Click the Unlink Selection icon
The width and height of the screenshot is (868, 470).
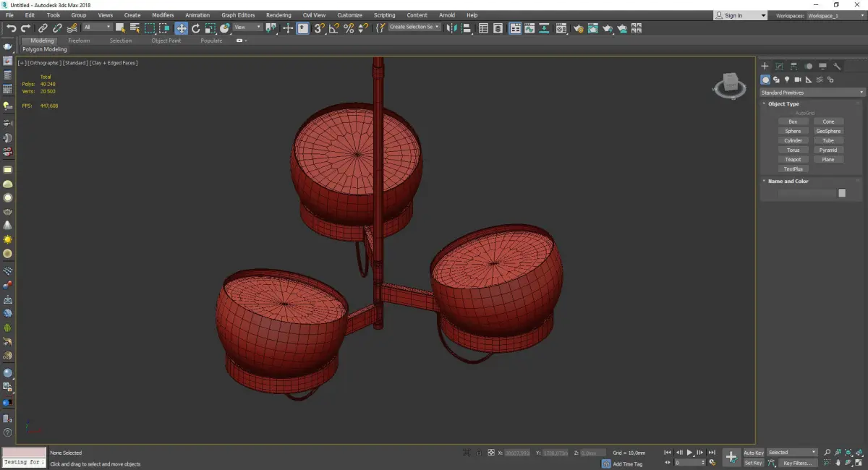click(57, 28)
